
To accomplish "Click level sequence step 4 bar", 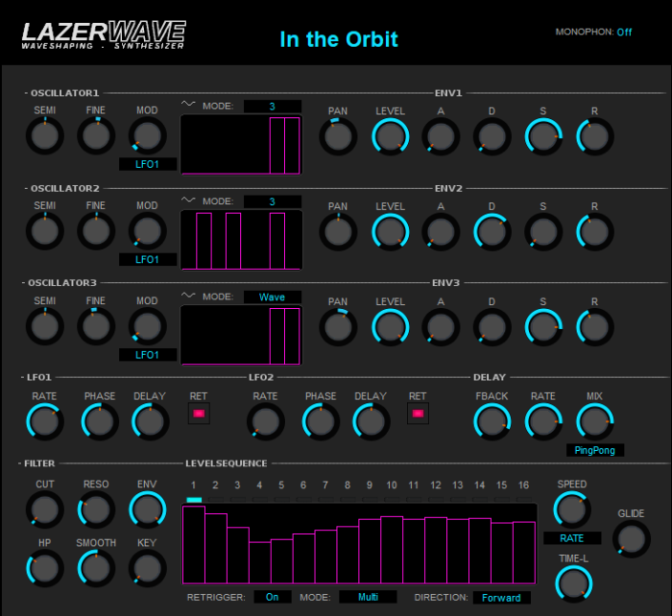I will pos(260,562).
